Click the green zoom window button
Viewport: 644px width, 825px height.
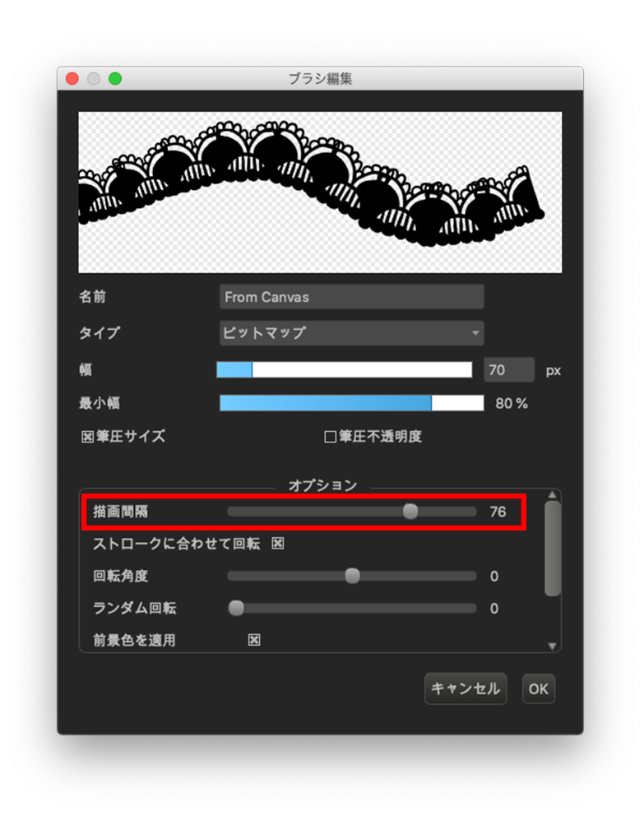coord(115,79)
